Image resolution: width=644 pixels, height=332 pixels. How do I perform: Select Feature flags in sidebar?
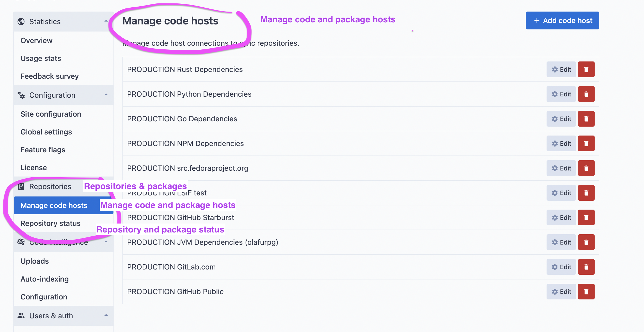coord(43,150)
